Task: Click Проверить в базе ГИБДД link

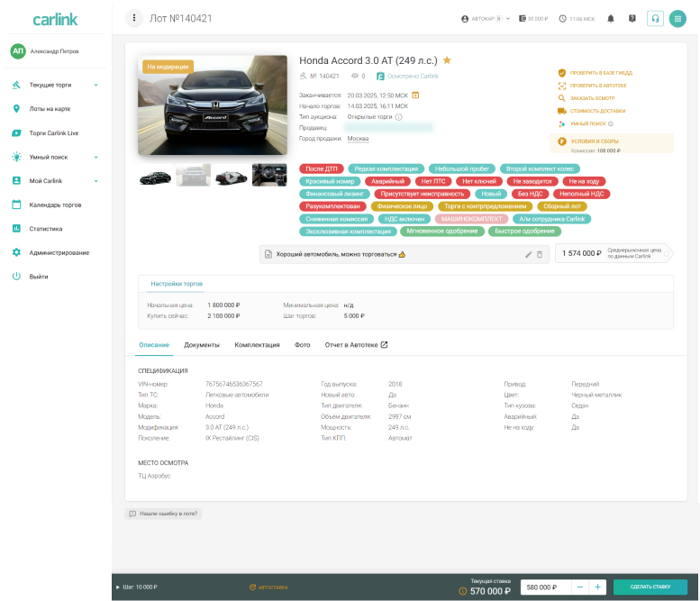Action: tap(597, 72)
